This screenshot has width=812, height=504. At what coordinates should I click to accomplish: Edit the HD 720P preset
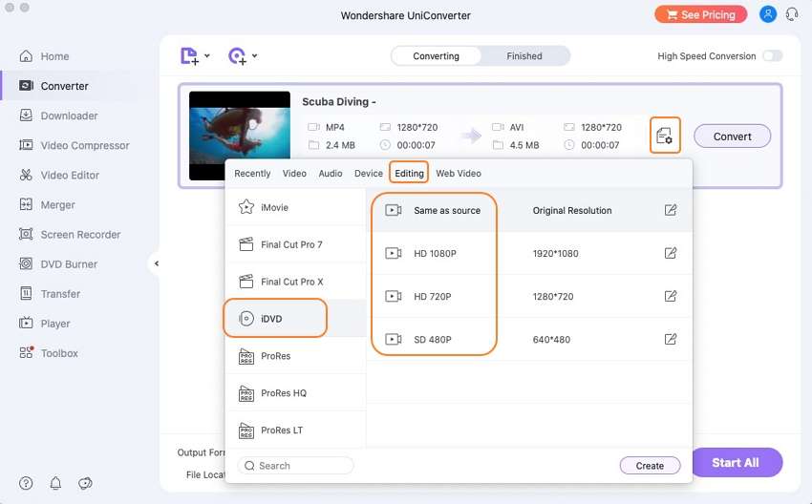670,296
